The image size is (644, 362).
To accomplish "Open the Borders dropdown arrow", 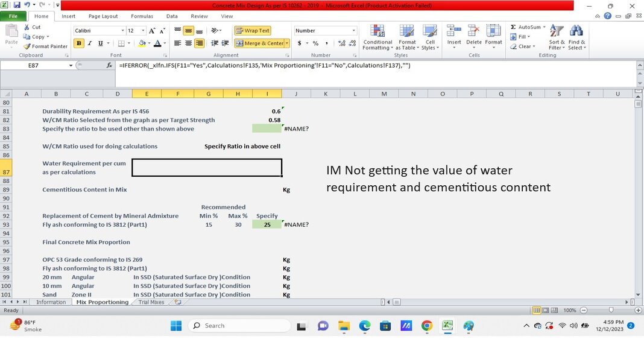I will tap(129, 43).
